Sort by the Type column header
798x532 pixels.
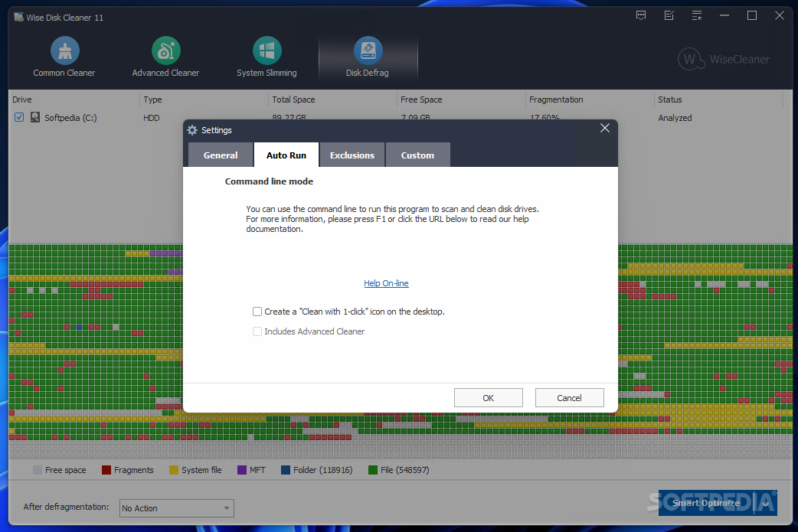point(204,100)
